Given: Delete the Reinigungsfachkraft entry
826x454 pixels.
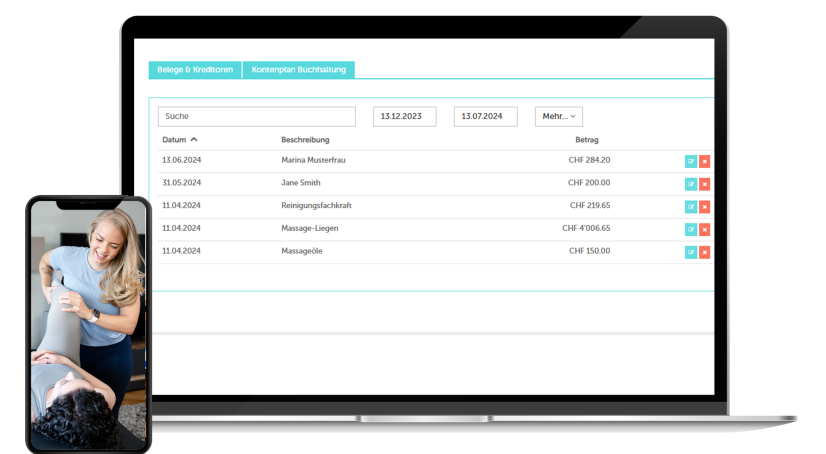Looking at the screenshot, I should coord(704,207).
